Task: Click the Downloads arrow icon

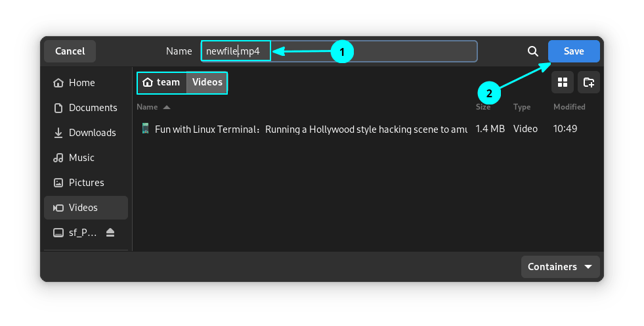Action: tap(58, 133)
